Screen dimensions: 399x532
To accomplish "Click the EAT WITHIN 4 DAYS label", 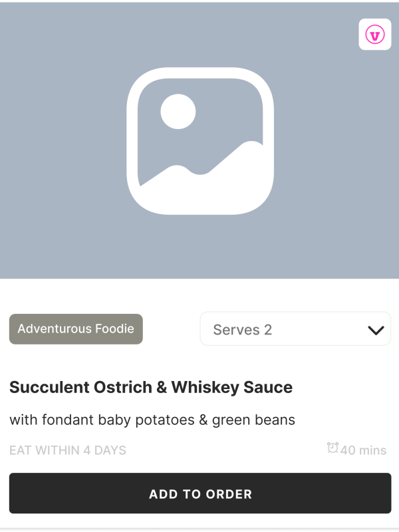I will coord(68,450).
